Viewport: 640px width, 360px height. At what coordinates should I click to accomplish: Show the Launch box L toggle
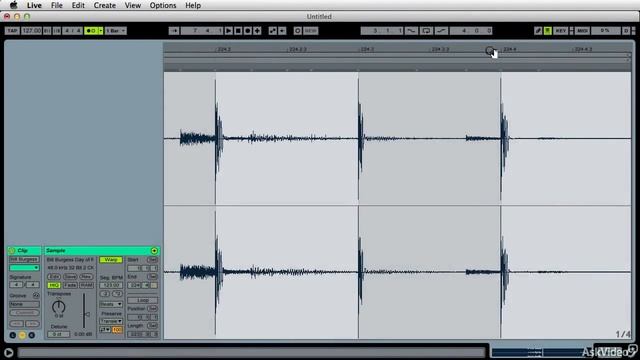point(13,335)
